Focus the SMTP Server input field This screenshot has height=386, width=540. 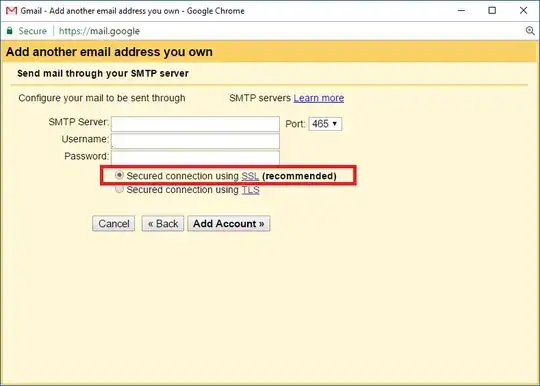(x=195, y=124)
